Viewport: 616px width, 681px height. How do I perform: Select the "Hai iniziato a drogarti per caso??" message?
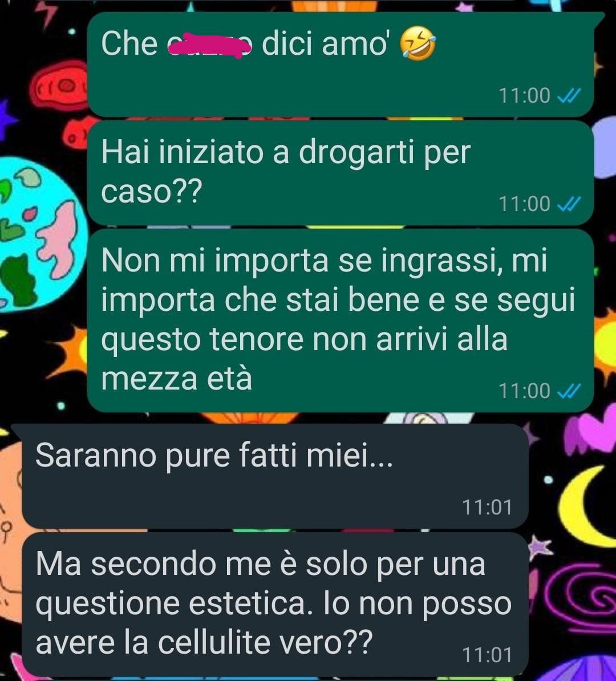coord(341,173)
